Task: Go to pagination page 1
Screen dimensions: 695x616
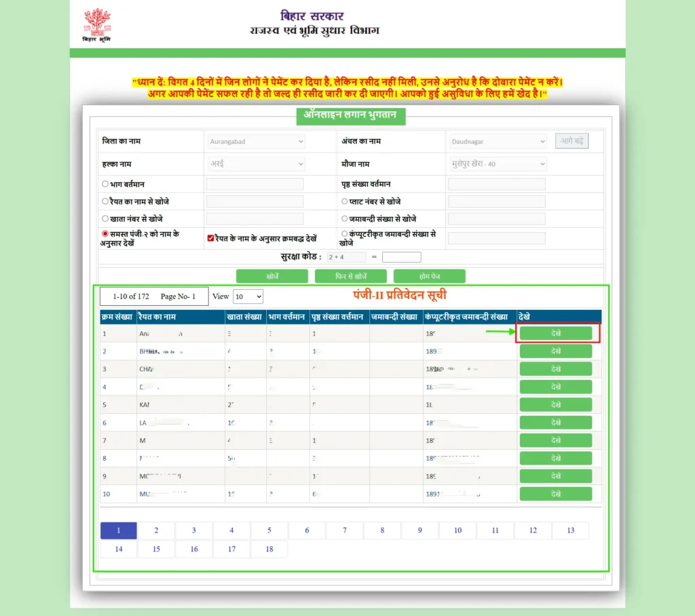Action: point(119,531)
